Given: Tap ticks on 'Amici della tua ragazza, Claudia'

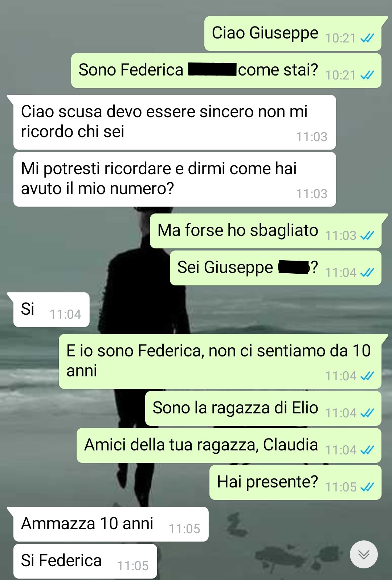Looking at the screenshot, I should 367,450.
